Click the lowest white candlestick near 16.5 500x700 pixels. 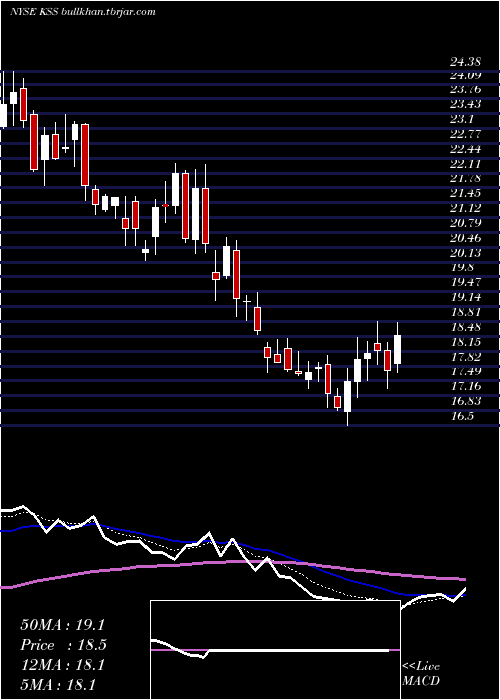tap(347, 396)
